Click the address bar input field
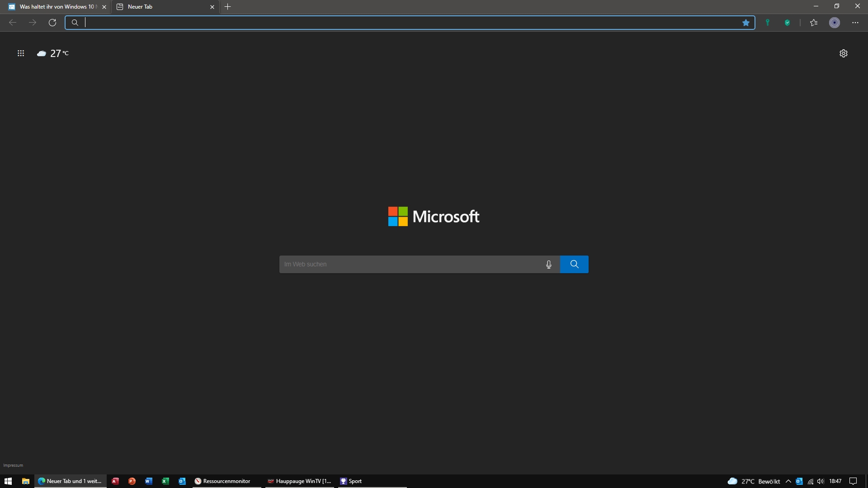The height and width of the screenshot is (488, 868). (x=409, y=23)
